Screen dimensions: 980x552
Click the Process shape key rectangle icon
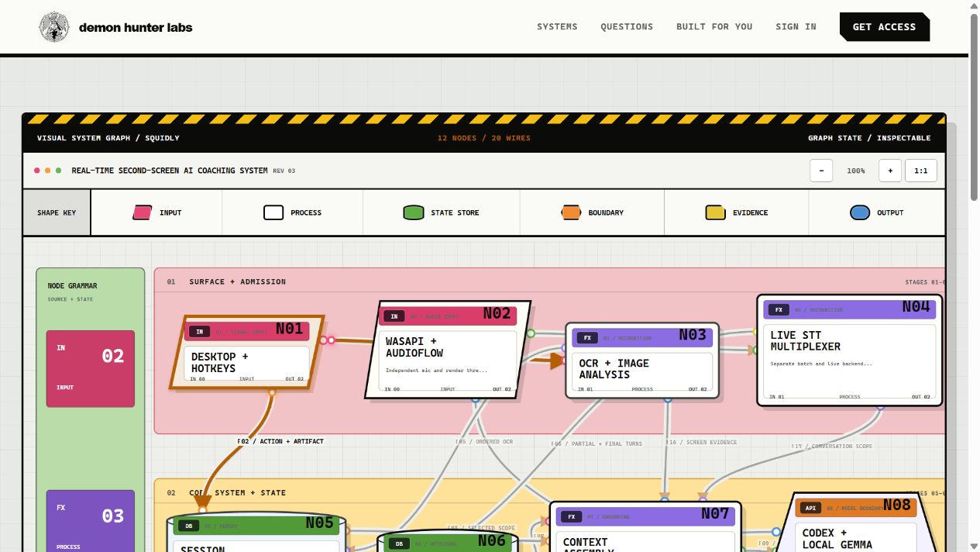pos(273,212)
